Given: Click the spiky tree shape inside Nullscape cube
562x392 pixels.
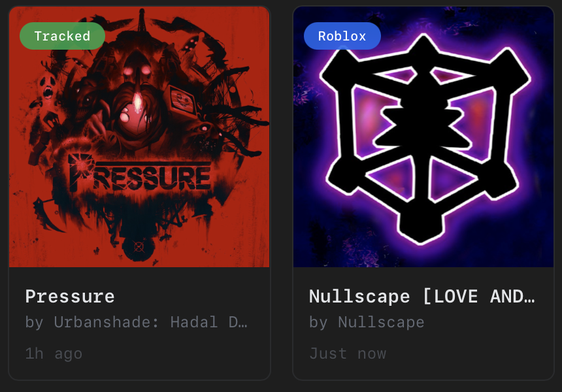Looking at the screenshot, I should pyautogui.click(x=423, y=120).
